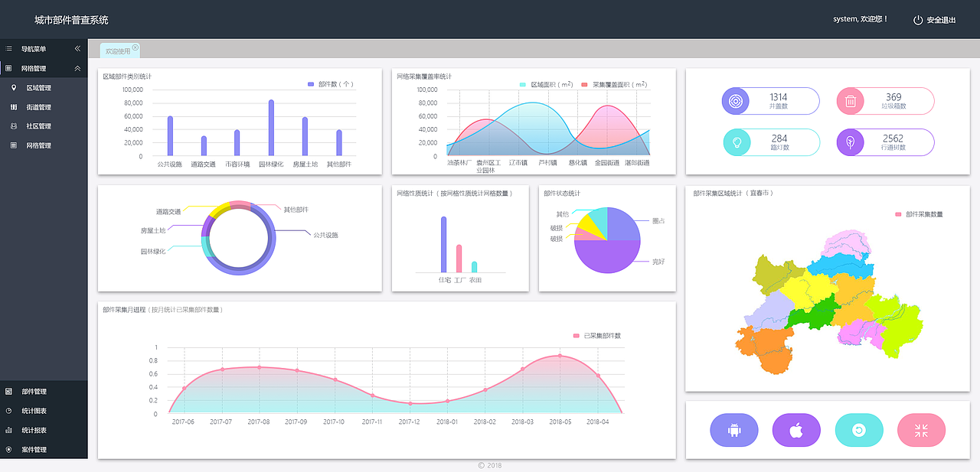Screen dimensions: 980x472
Task: Click the 园林绿化 donut chart label
Action: coord(153,252)
